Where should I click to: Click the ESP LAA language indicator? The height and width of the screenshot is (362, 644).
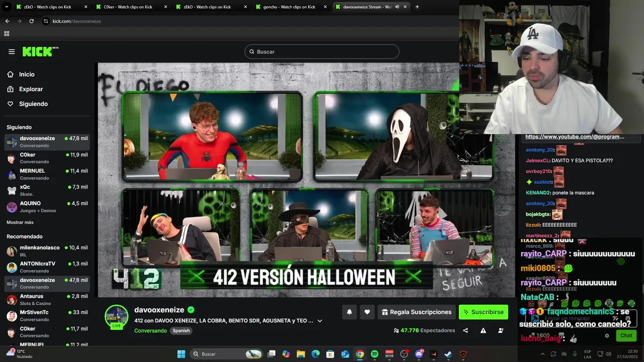(588, 354)
